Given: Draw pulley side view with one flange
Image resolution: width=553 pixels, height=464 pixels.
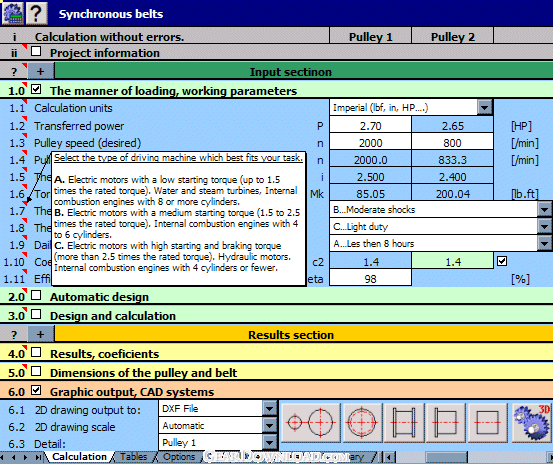Looking at the screenshot, I should (x=446, y=422).
